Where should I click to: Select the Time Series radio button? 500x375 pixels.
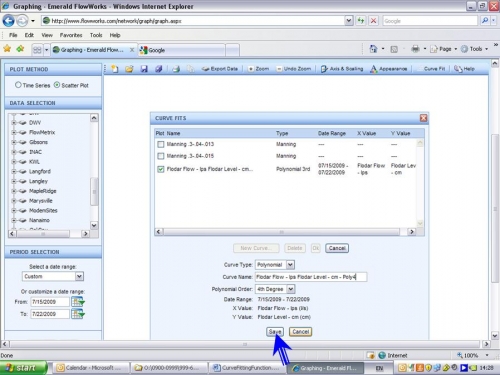tap(18, 85)
